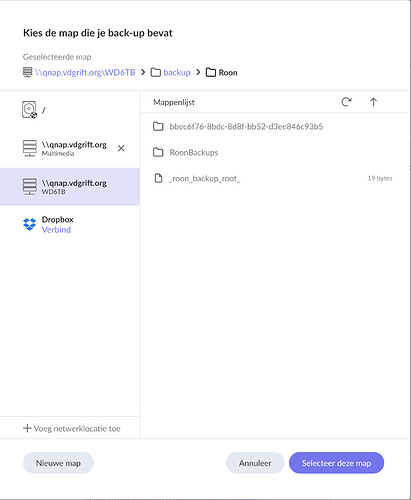411x500 pixels.
Task: Select the local disk root location
Action: point(70,110)
